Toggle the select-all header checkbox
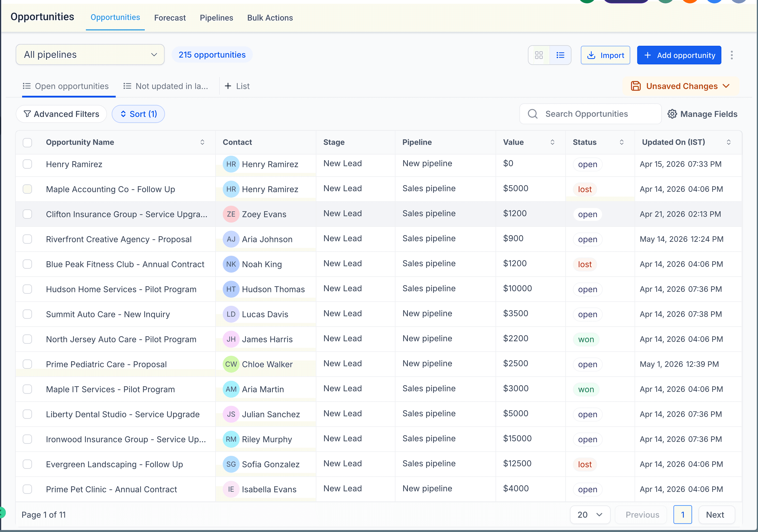The height and width of the screenshot is (532, 758). (27, 143)
